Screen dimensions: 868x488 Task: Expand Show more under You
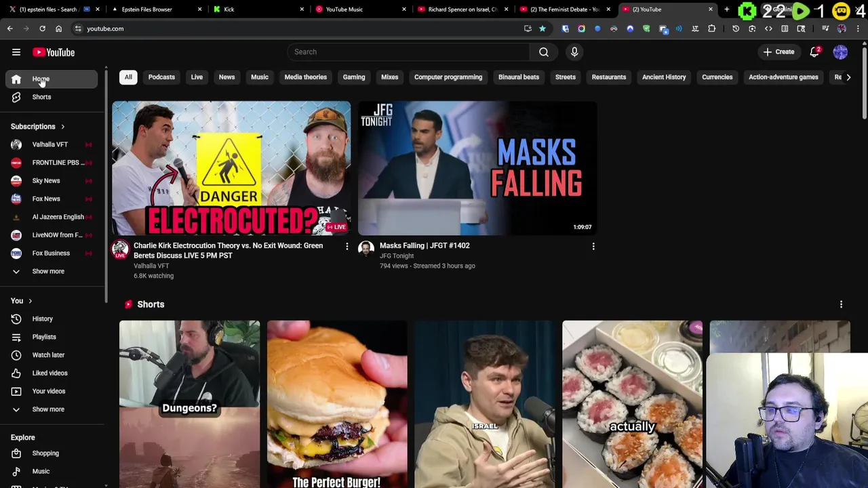pyautogui.click(x=52, y=409)
